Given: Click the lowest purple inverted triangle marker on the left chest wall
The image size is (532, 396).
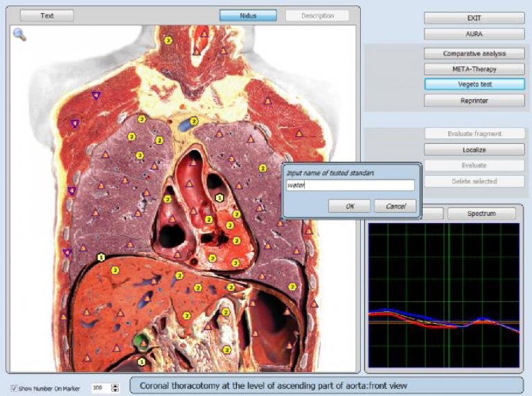Looking at the screenshot, I should point(66,253).
